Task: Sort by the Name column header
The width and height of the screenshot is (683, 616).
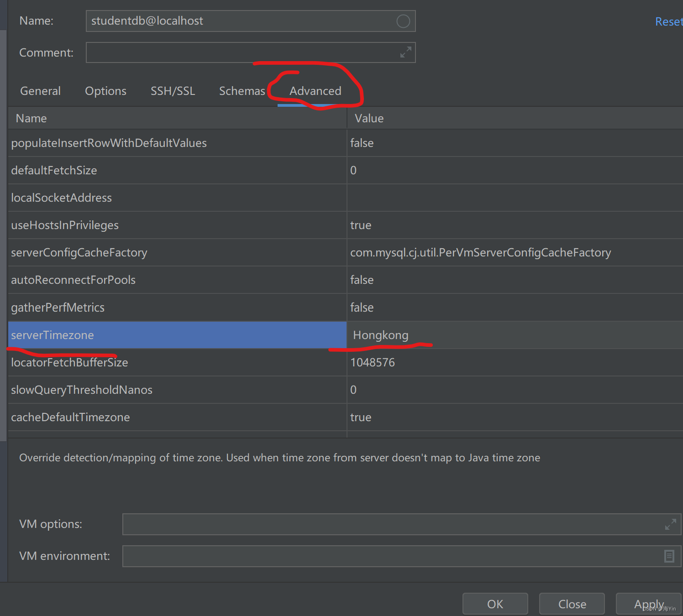Action: [177, 118]
